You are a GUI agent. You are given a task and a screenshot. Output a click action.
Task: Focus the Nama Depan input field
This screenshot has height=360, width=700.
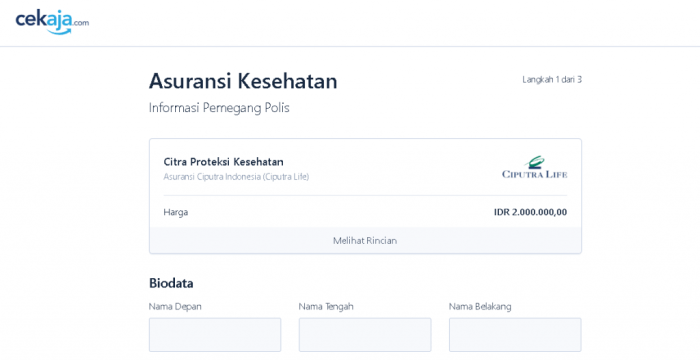[x=215, y=335]
